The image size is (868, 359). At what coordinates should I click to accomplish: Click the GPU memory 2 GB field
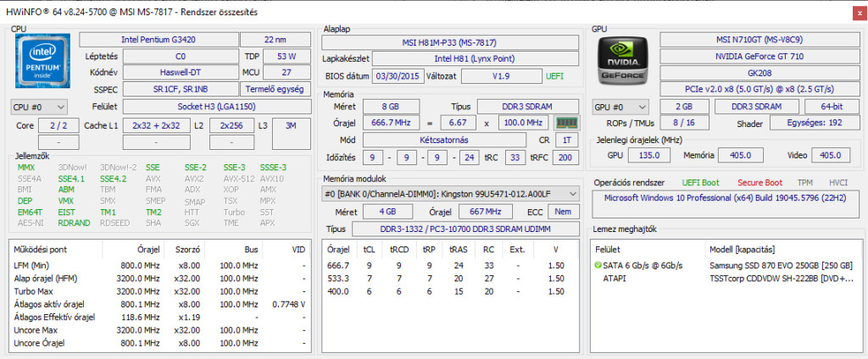point(684,108)
